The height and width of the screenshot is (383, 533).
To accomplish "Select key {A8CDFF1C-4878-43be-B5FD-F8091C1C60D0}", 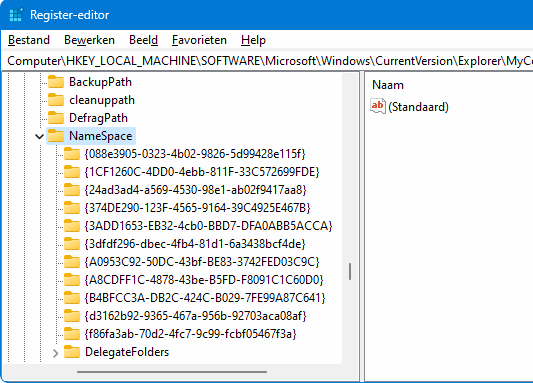I will tap(204, 280).
